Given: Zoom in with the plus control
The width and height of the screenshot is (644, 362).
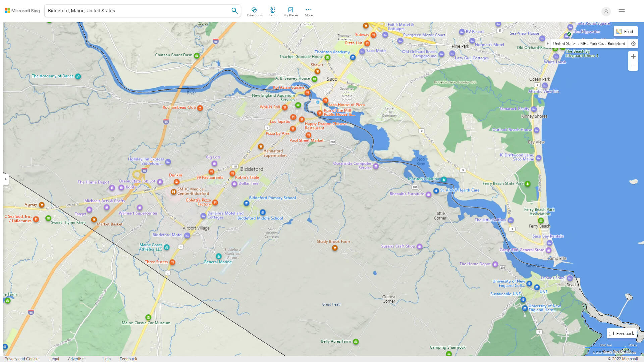Looking at the screenshot, I should pos(633,56).
